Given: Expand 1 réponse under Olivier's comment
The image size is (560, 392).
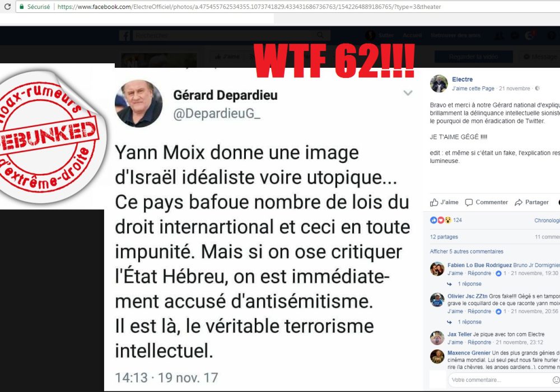Looking at the screenshot, I should (x=469, y=322).
